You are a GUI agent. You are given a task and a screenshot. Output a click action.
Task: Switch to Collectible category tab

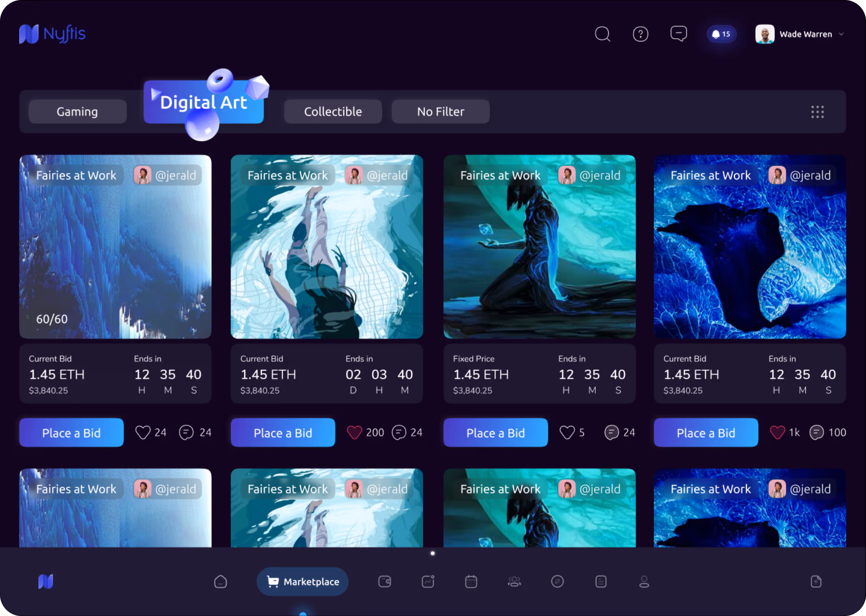pyautogui.click(x=333, y=111)
